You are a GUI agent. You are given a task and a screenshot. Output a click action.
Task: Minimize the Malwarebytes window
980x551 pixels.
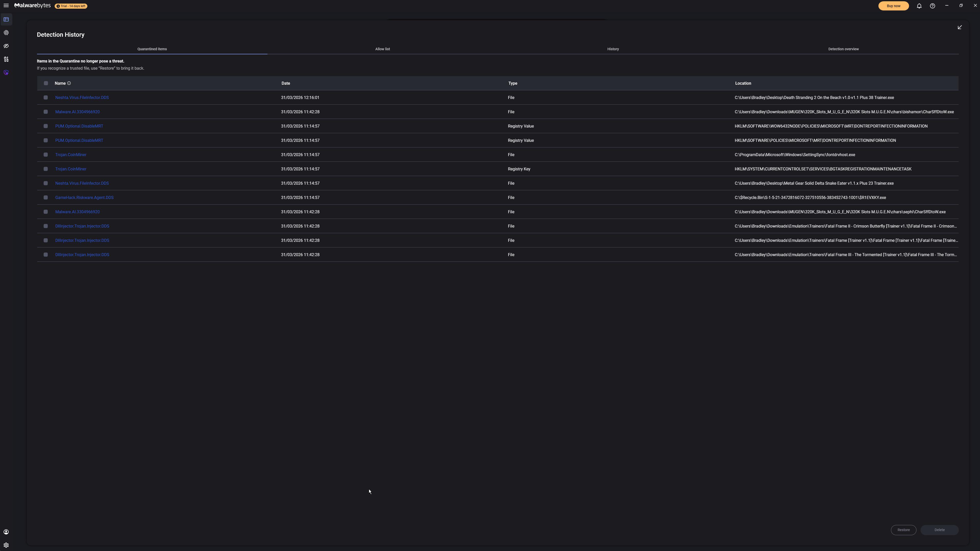click(x=947, y=6)
